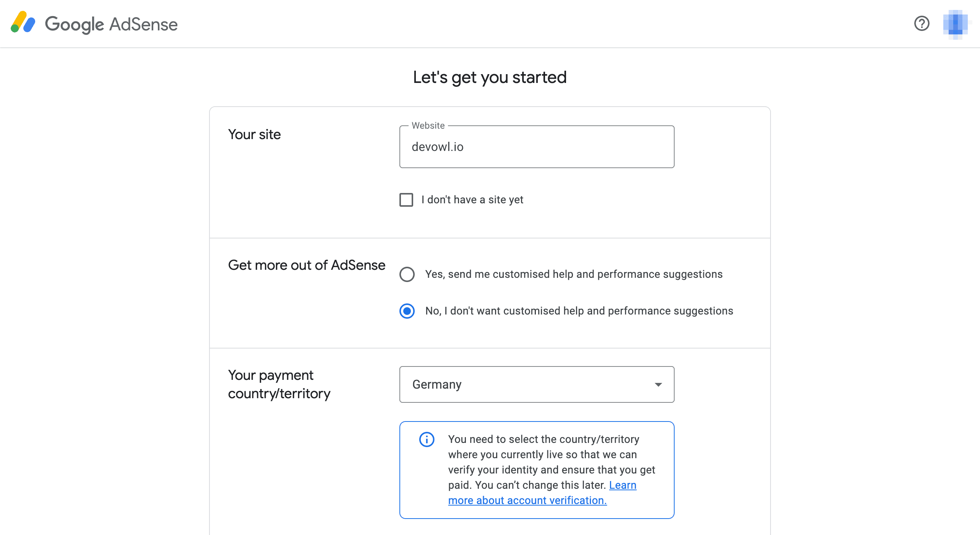Click the "Your payment country/territory" section label
Viewport: 980px width, 535px height.
279,384
